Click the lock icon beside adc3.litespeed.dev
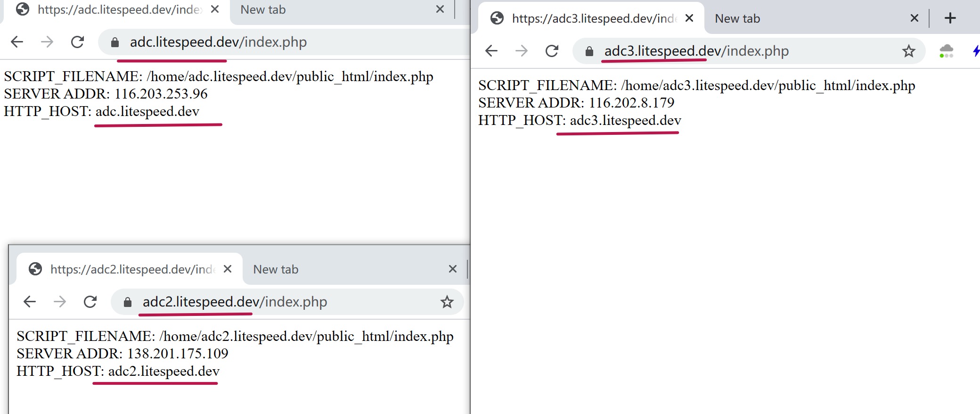This screenshot has height=414, width=980. 589,51
